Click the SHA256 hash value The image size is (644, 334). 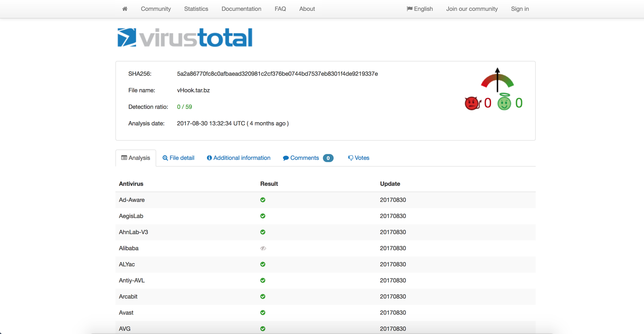tap(277, 73)
